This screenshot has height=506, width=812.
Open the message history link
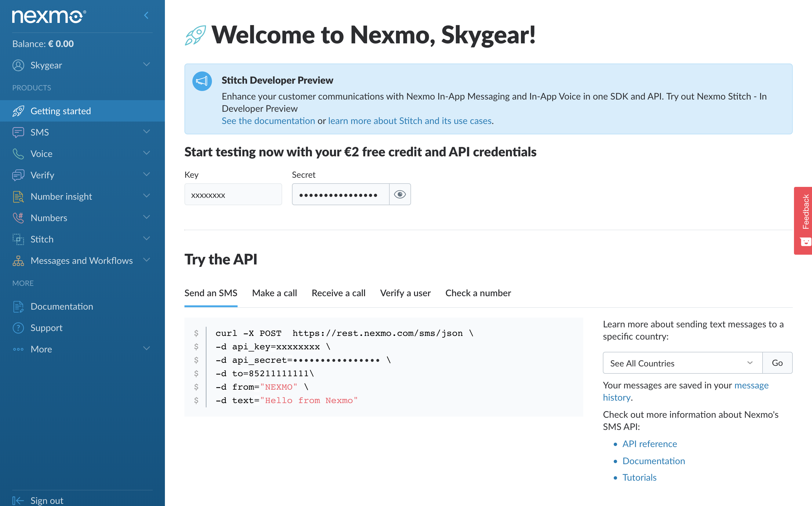[x=686, y=391]
